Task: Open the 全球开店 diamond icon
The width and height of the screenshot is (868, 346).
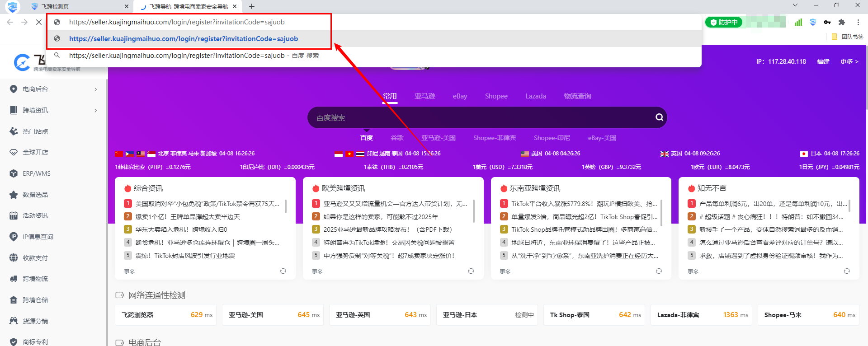Action: 14,152
